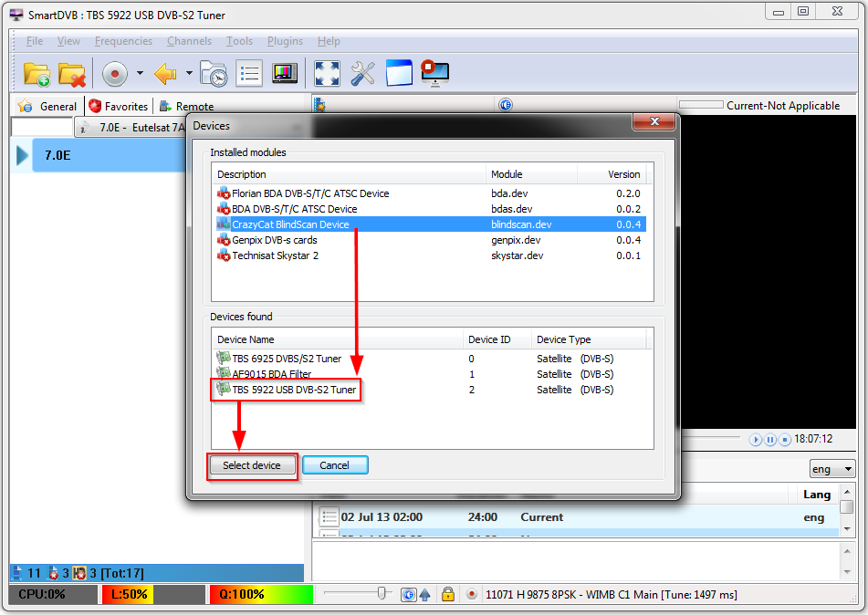Screen dimensions: 868x615
Task: Select Florian BDA DVB-S/T/C ATSC Device module
Action: click(x=429, y=193)
